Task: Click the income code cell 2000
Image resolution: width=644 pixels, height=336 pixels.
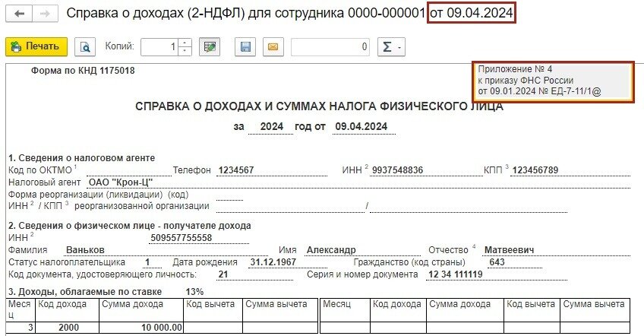Action: coord(68,328)
